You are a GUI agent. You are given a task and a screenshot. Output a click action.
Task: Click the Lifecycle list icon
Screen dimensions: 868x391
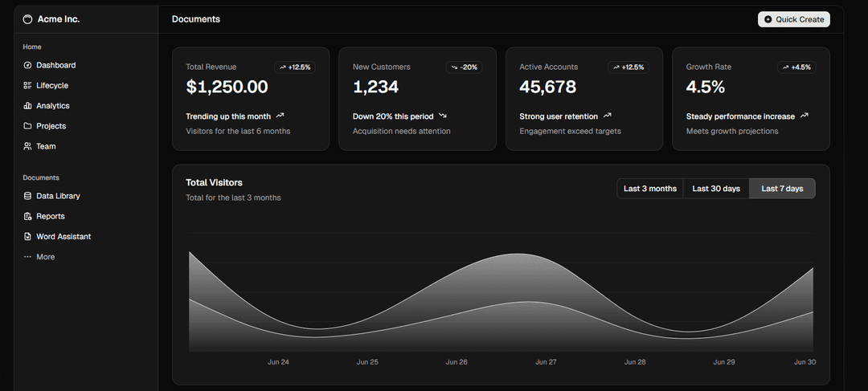click(x=28, y=86)
